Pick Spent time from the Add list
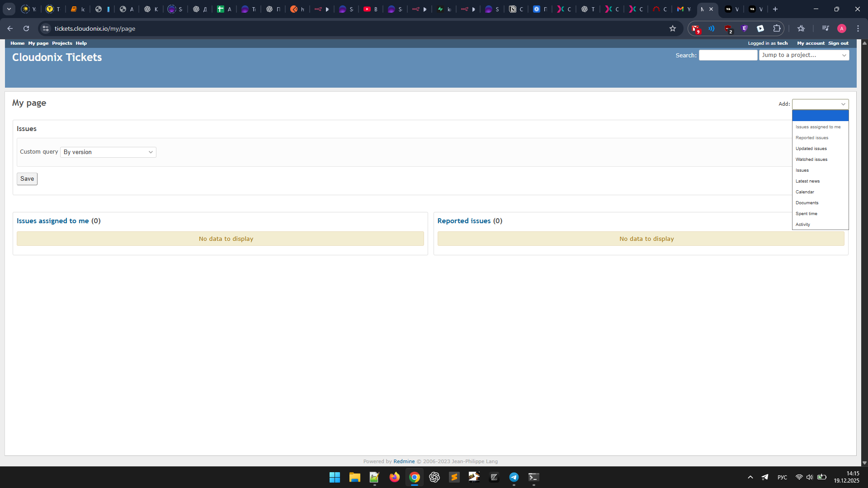The height and width of the screenshot is (488, 868). click(x=806, y=214)
